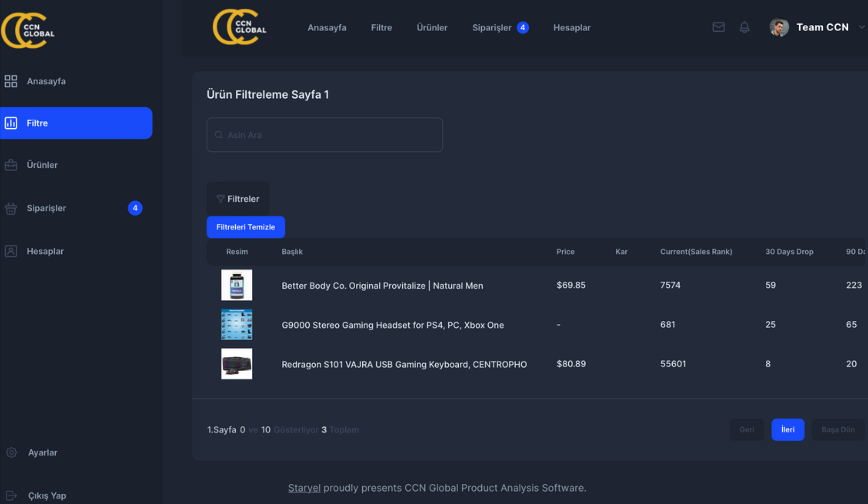Click 30 days drop value 25
This screenshot has height=504, width=868.
(x=770, y=325)
